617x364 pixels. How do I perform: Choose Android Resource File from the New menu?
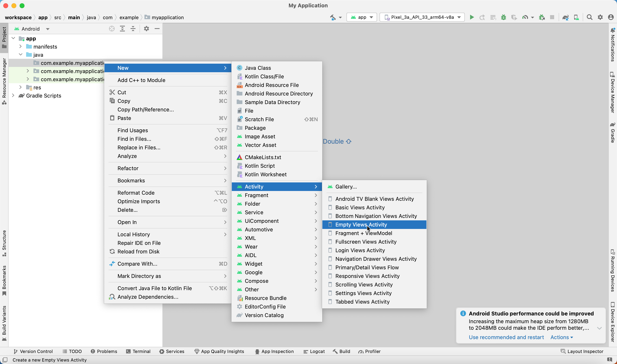[277, 85]
